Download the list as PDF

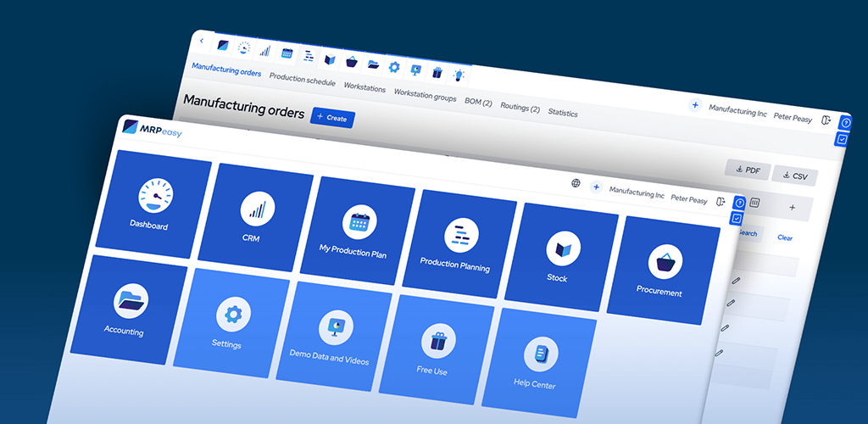coord(748,170)
